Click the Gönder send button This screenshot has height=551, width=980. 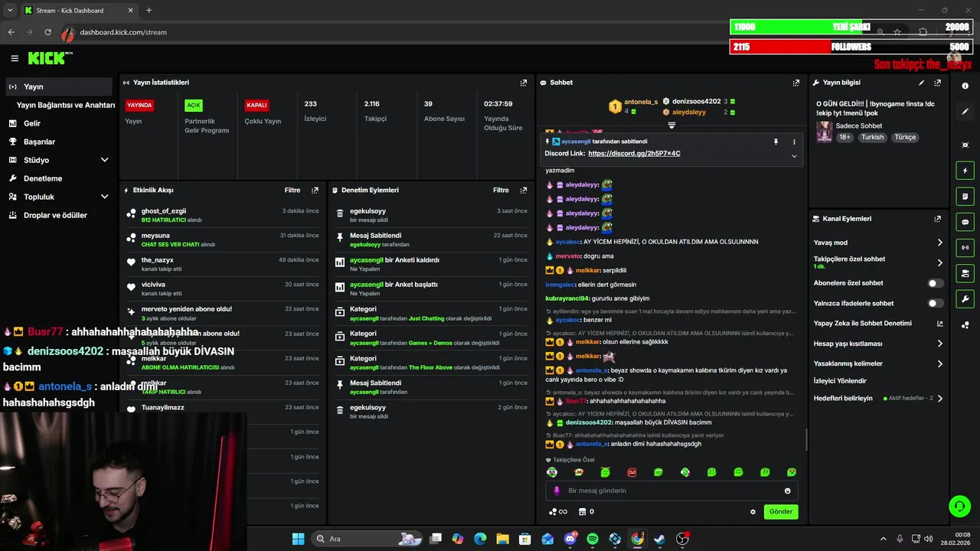pos(781,512)
